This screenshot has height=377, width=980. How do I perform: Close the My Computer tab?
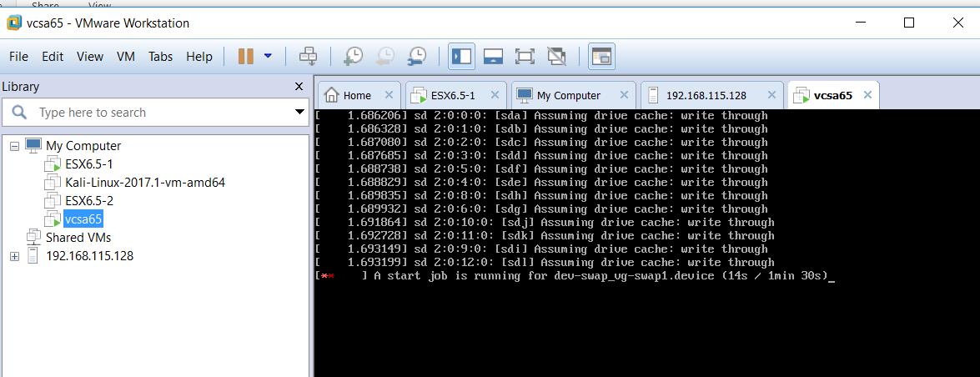[624, 95]
